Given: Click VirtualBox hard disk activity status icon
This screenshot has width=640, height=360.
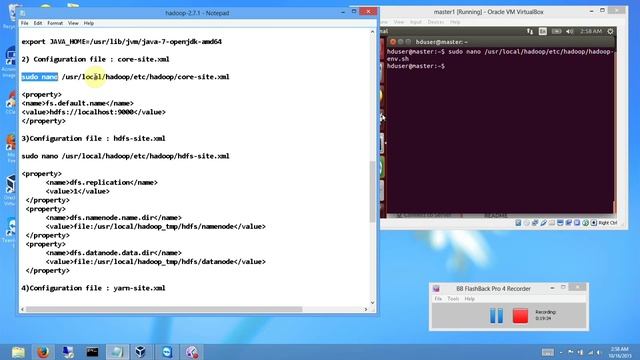Looking at the screenshot, I should [518, 223].
